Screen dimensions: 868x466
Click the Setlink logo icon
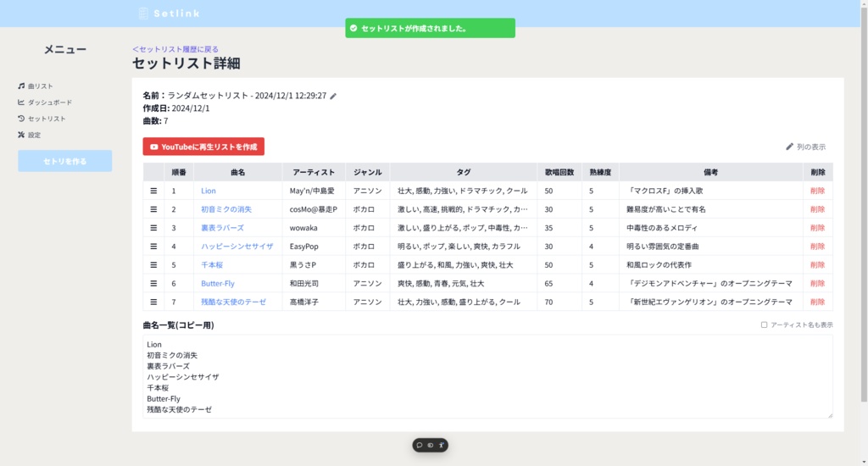point(143,14)
